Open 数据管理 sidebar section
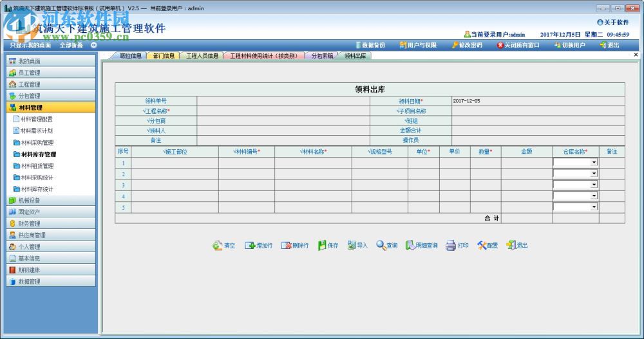644x339 pixels. point(51,281)
